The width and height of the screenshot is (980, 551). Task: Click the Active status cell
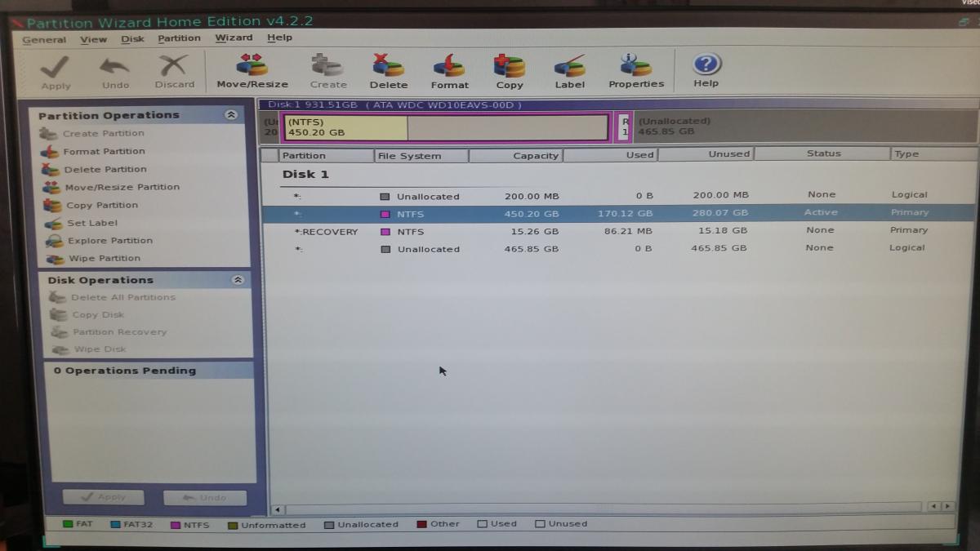[821, 212]
